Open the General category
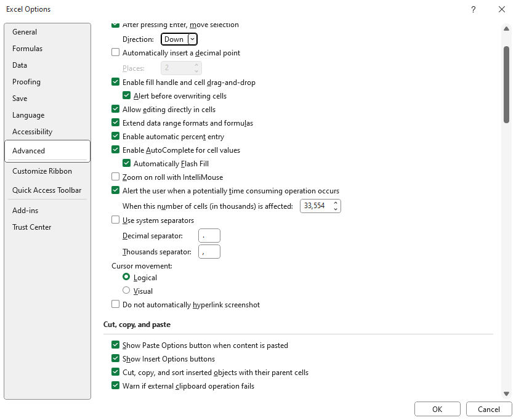 tap(47, 32)
